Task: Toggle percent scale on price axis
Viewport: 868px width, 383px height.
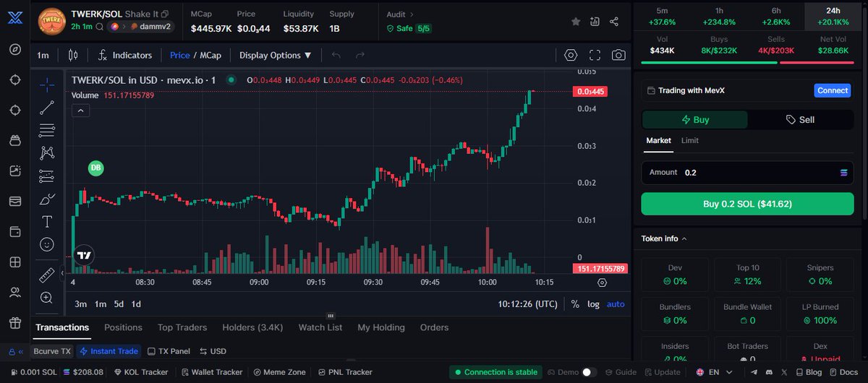Action: (575, 304)
